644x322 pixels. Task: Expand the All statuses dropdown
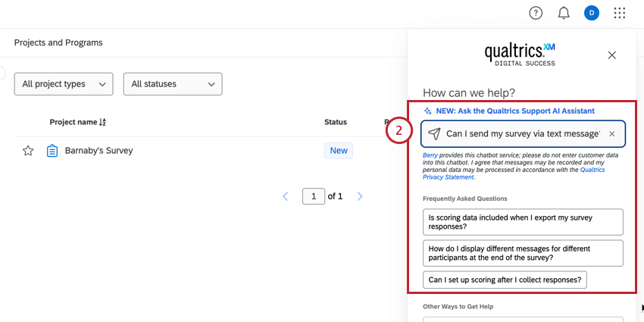click(173, 84)
